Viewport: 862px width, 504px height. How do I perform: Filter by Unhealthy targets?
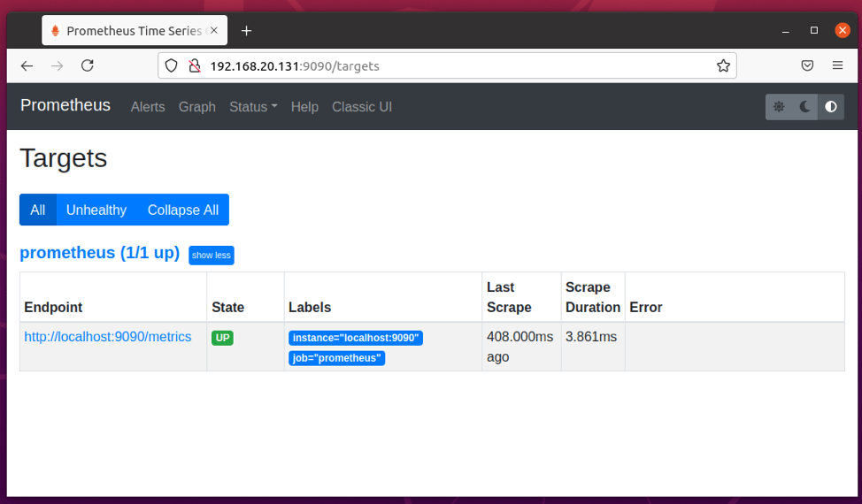coord(96,210)
